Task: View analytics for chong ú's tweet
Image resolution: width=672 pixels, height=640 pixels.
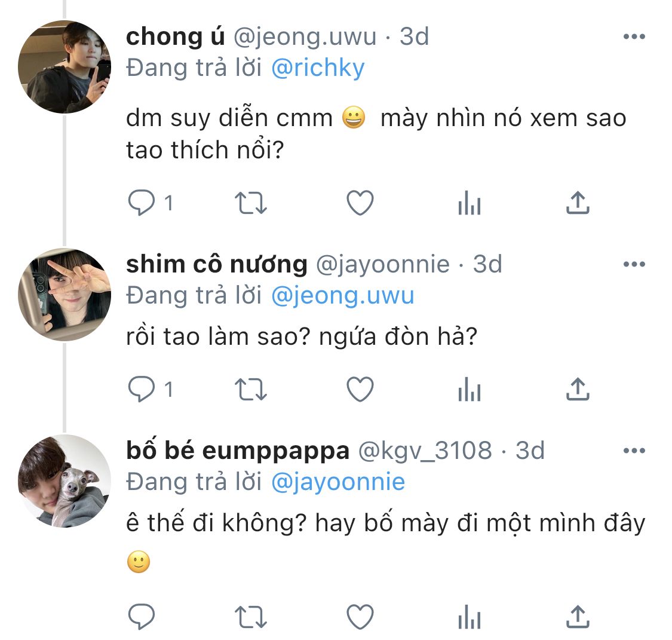Action: click(x=469, y=204)
